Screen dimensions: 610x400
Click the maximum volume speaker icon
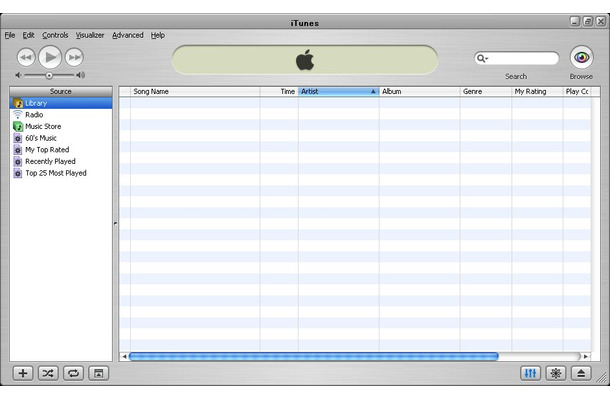pyautogui.click(x=81, y=75)
